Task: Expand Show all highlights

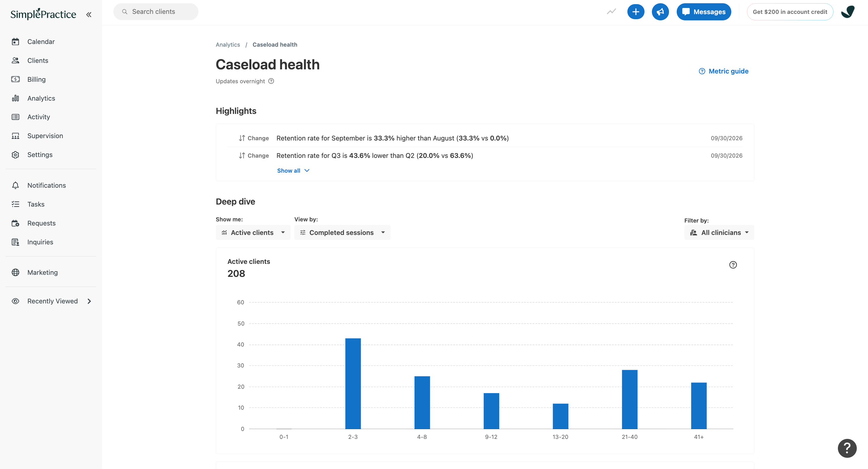Action: click(x=293, y=171)
